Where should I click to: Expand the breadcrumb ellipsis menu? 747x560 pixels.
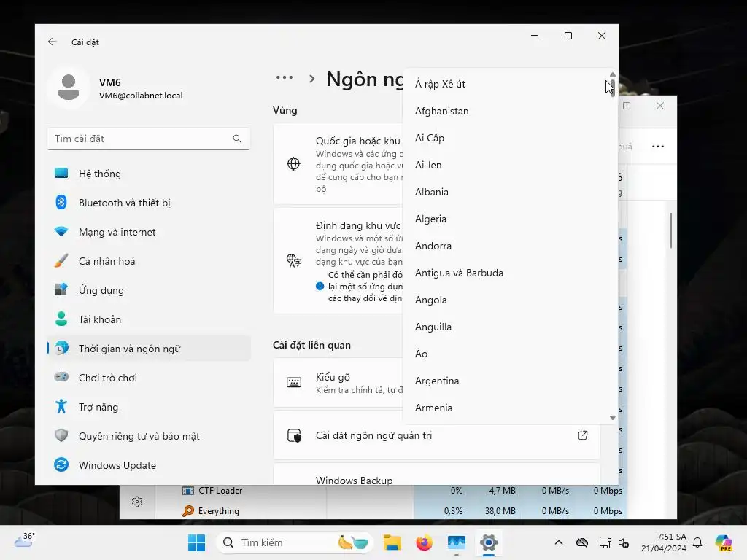[285, 77]
